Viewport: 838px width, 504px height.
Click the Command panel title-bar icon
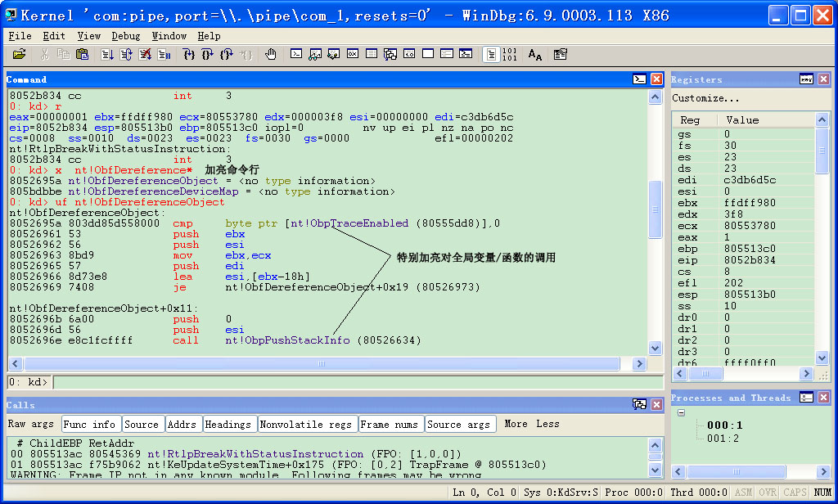tap(639, 79)
